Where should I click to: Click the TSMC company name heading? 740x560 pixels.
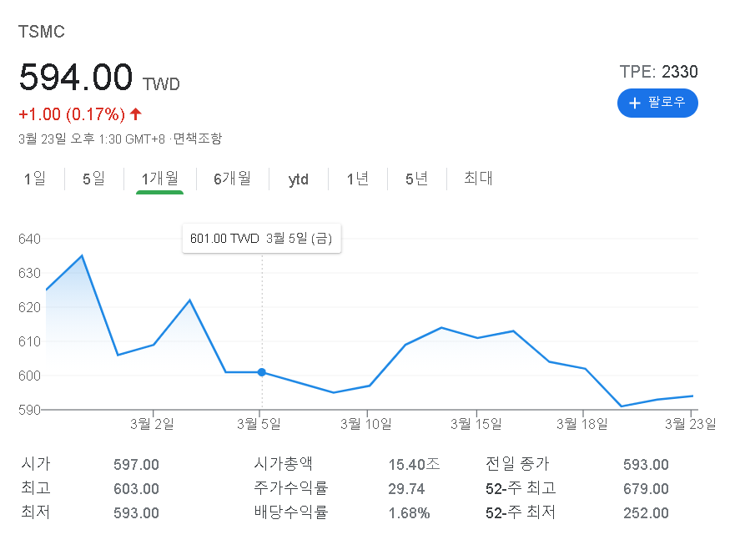click(x=42, y=32)
